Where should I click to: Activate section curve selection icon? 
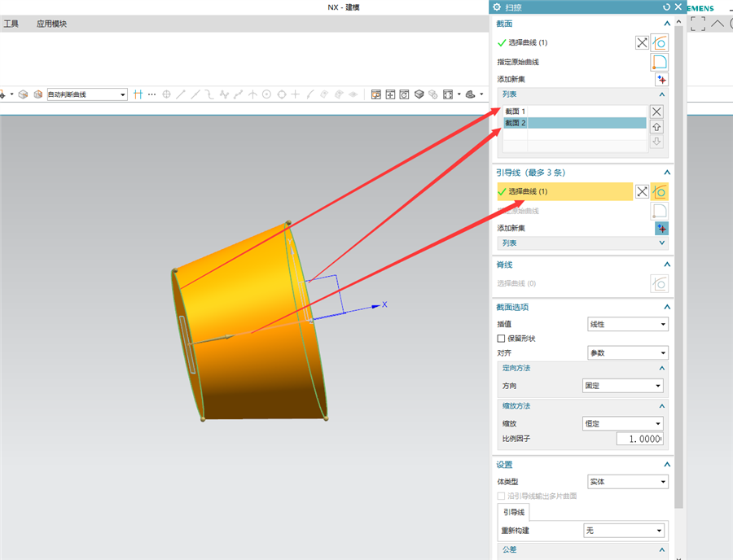click(x=659, y=43)
